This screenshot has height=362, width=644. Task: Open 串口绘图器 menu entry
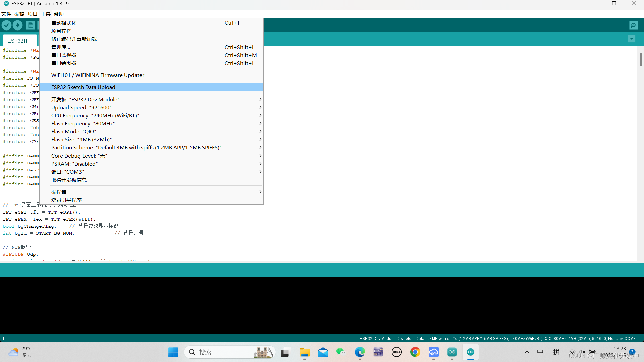click(x=151, y=63)
